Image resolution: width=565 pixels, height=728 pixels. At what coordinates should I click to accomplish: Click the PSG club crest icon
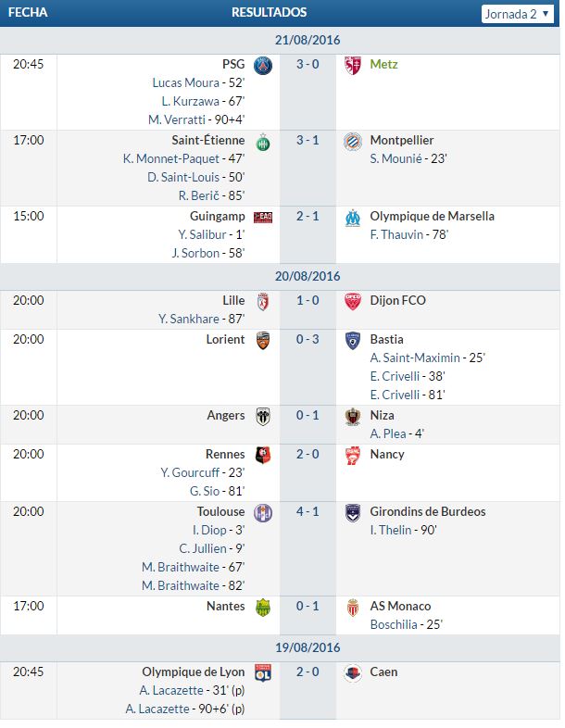click(263, 66)
